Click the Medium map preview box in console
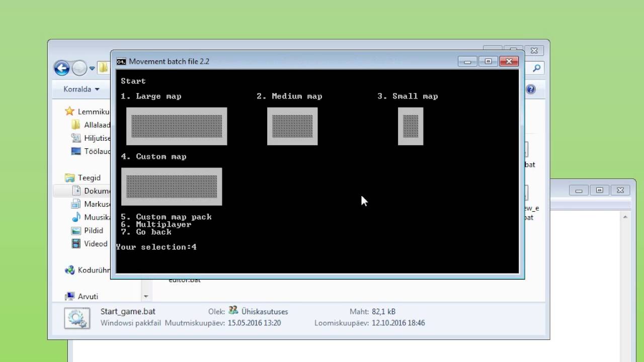644x362 pixels. pos(292,126)
